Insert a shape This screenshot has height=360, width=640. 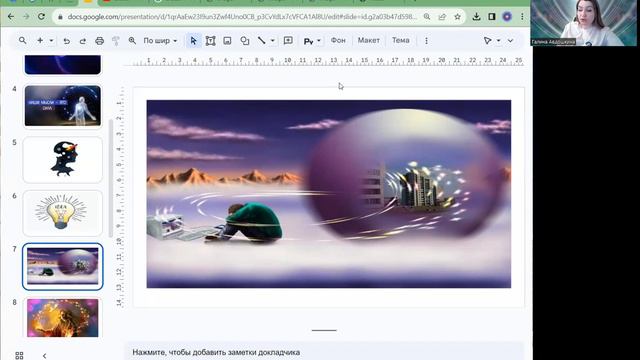click(x=244, y=40)
